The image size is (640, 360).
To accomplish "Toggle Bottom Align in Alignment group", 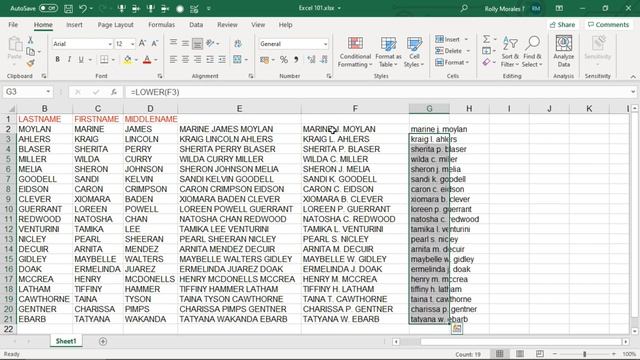I will tap(197, 43).
